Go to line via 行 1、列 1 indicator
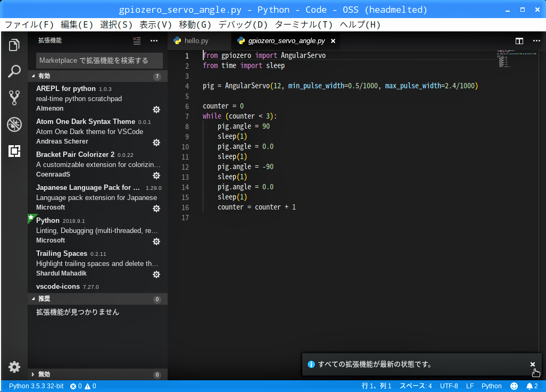The width and height of the screenshot is (546, 392). pos(376,386)
